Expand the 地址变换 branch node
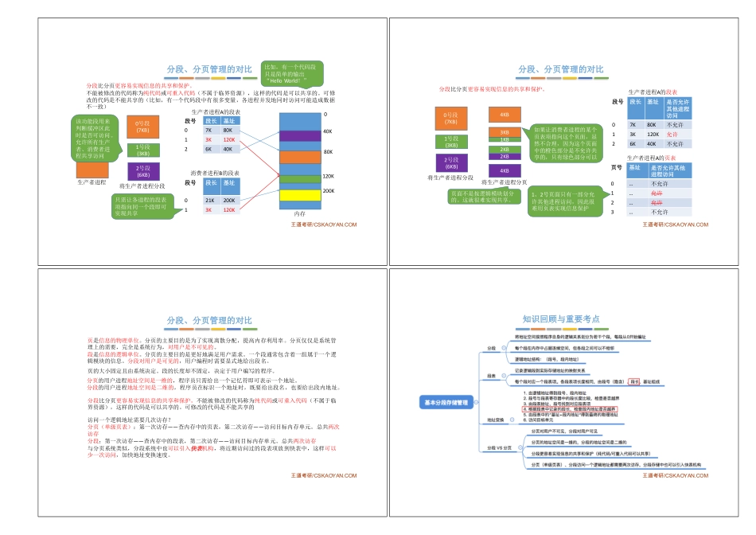The width and height of the screenshot is (756, 535). tap(512, 420)
